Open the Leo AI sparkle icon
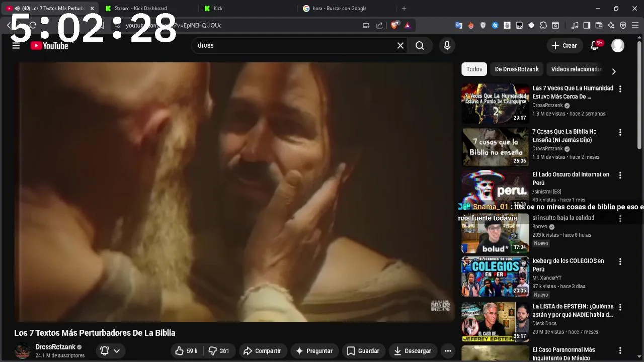644x362 pixels. pos(611,25)
